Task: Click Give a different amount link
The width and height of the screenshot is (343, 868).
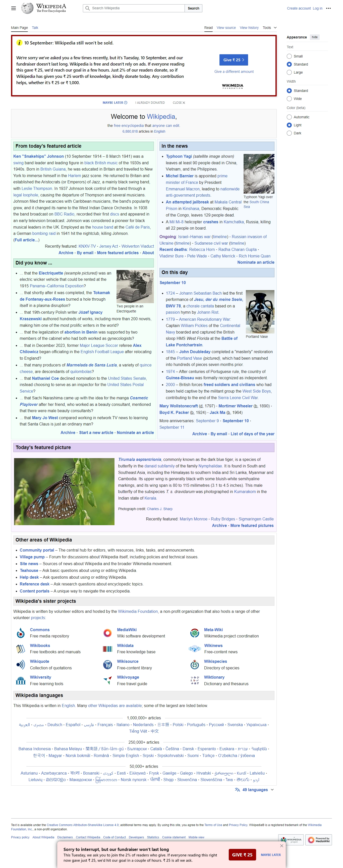Action: tap(234, 71)
